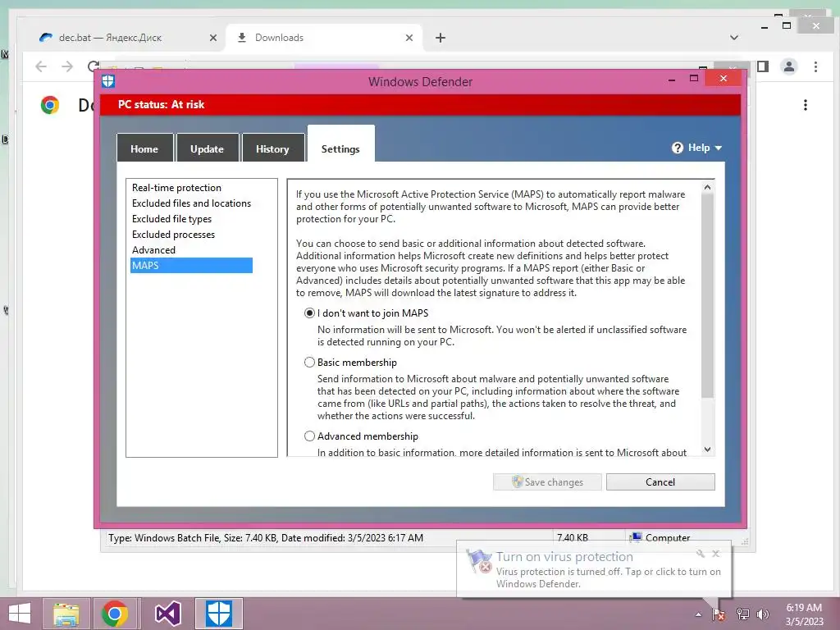The image size is (840, 630).
Task: Open Downloads page more actions menu
Action: (806, 105)
